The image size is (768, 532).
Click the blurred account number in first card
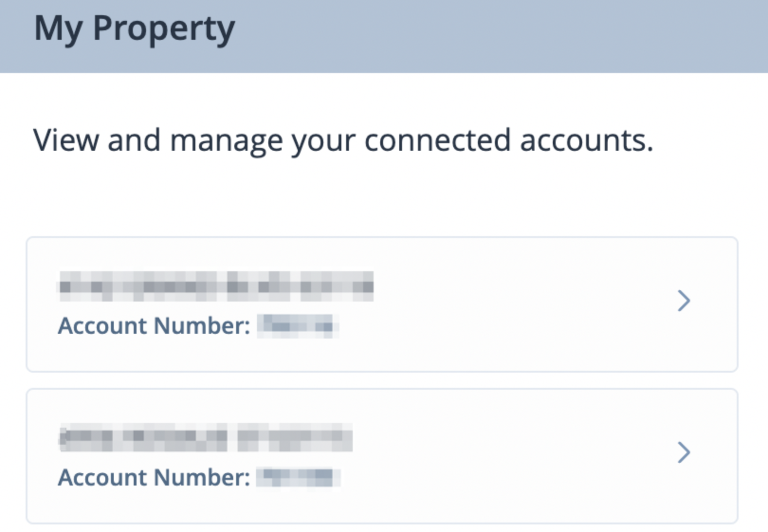tap(298, 326)
